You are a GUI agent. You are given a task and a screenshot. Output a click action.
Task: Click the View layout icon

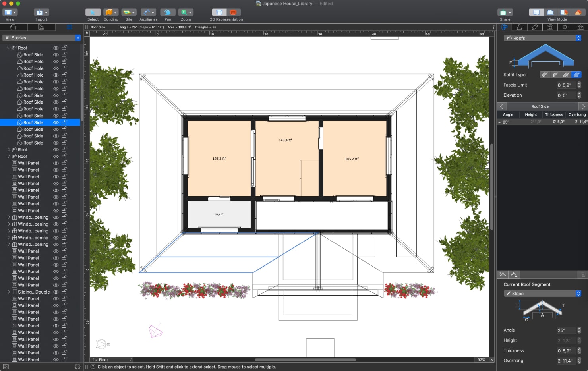(x=10, y=12)
